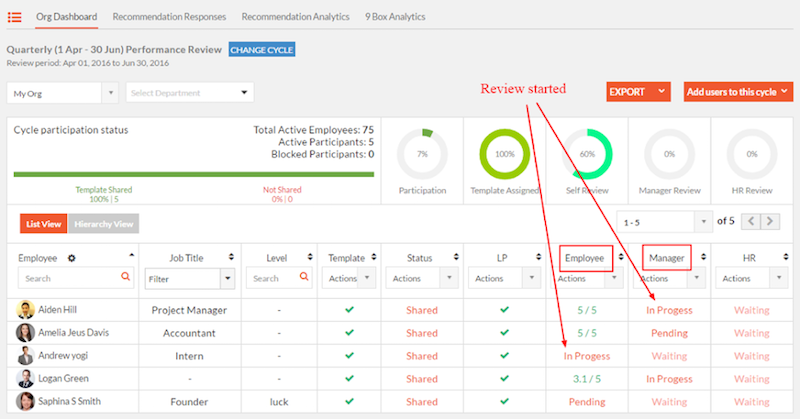Sort by Level column arrows
The width and height of the screenshot is (800, 419).
tap(310, 257)
